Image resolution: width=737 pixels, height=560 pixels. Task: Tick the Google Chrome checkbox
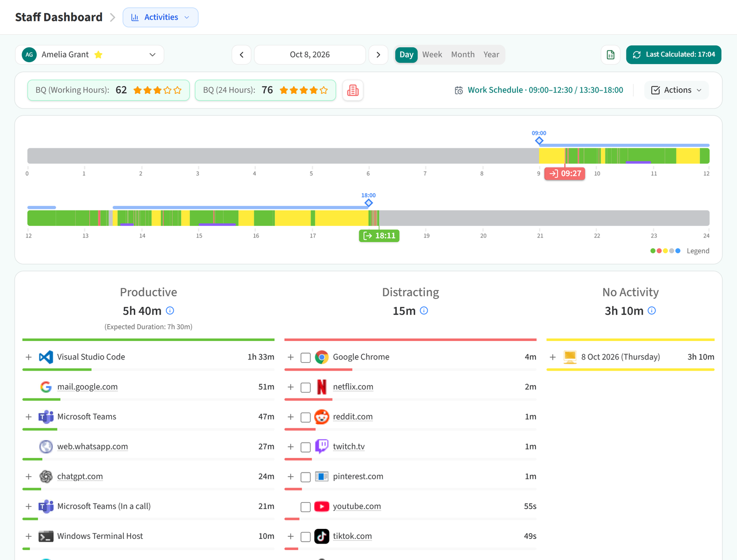[305, 358]
